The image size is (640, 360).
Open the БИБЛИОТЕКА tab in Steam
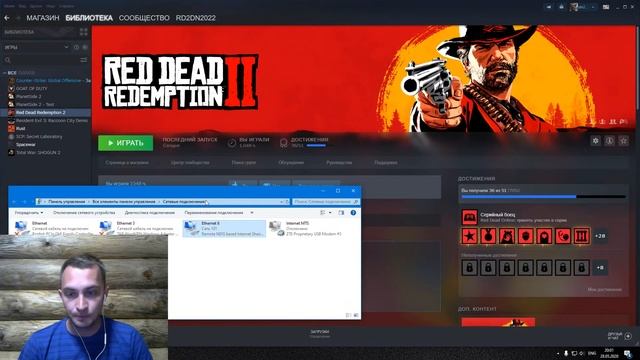89,18
